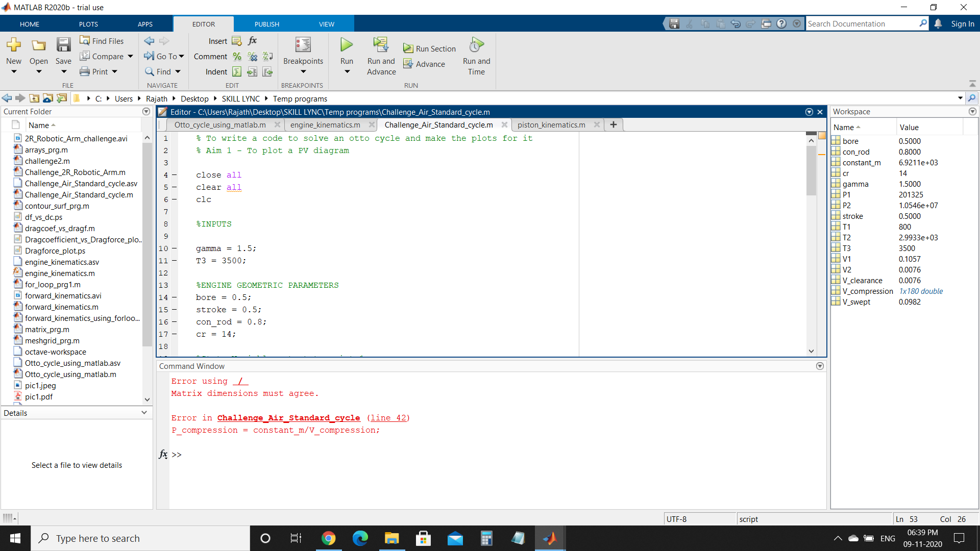Viewport: 980px width, 551px height.
Task: Set breakpoint at line 10 dash
Action: click(x=174, y=248)
